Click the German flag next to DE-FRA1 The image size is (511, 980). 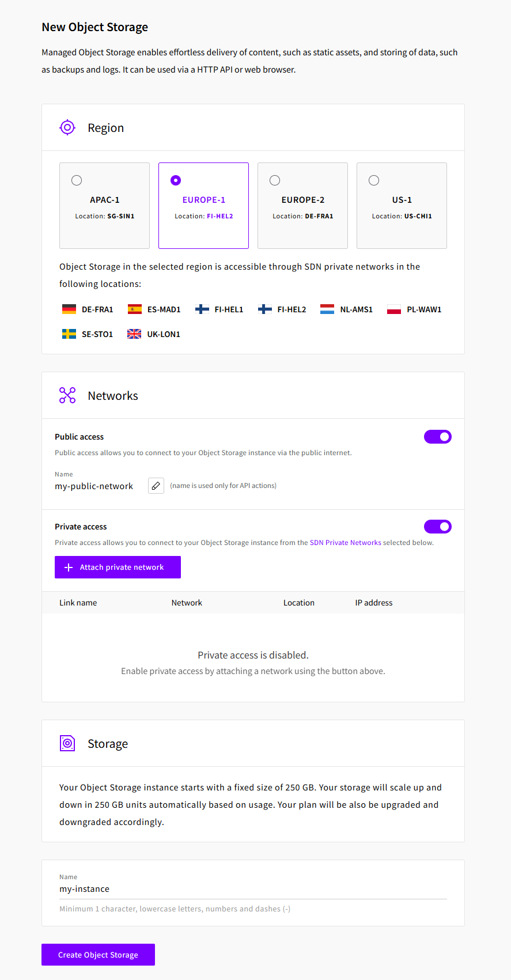pyautogui.click(x=69, y=309)
